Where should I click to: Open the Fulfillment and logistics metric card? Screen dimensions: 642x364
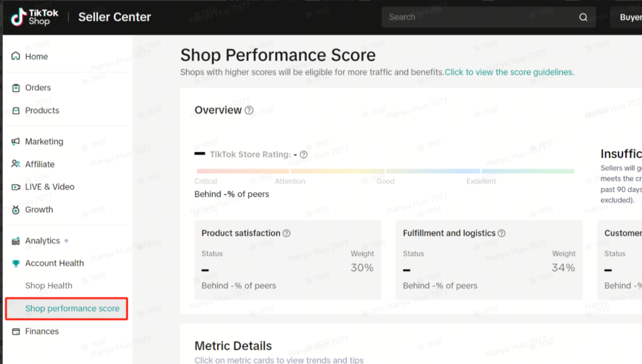tap(489, 260)
